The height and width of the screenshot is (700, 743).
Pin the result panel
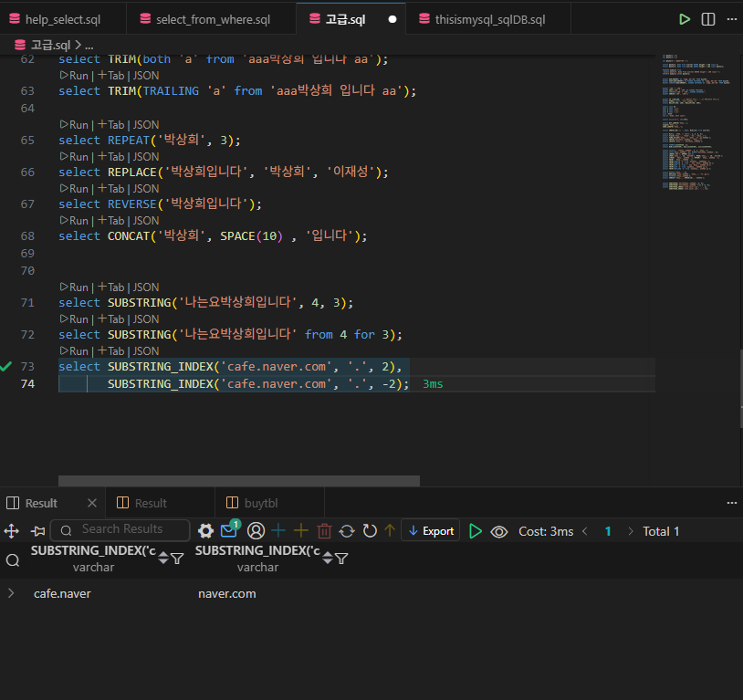[38, 531]
